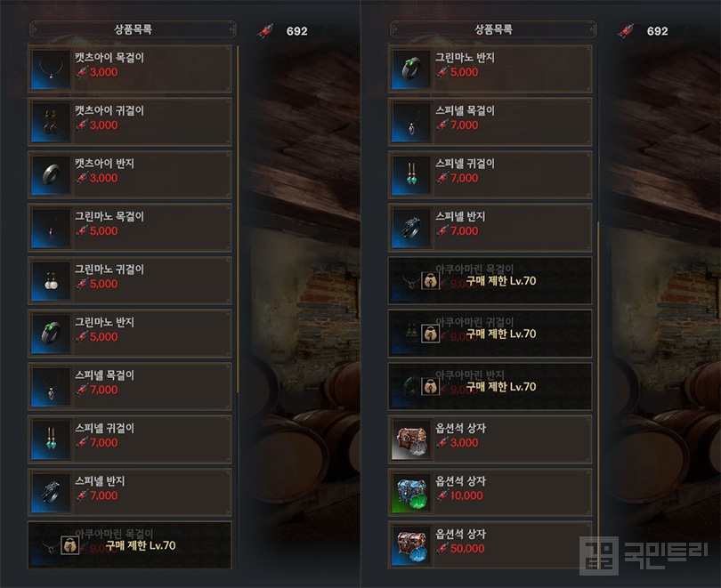Click the 국민트리 watermark logo

tap(644, 555)
